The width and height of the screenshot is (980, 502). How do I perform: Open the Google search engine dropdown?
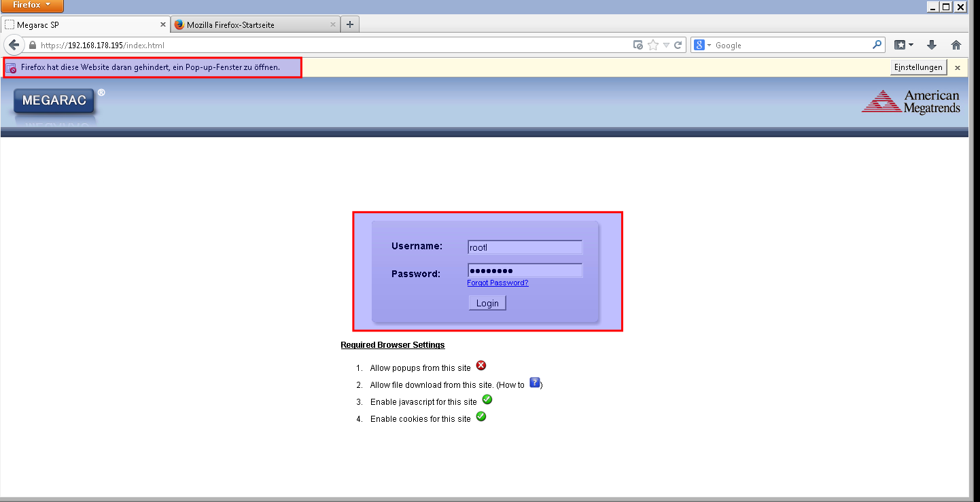pos(703,45)
